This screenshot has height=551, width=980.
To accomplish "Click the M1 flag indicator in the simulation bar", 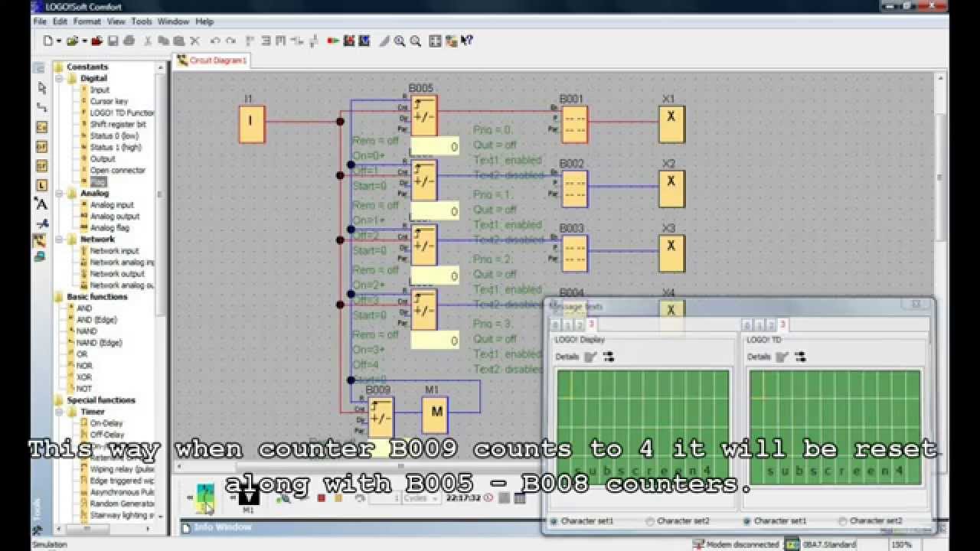I will click(249, 496).
